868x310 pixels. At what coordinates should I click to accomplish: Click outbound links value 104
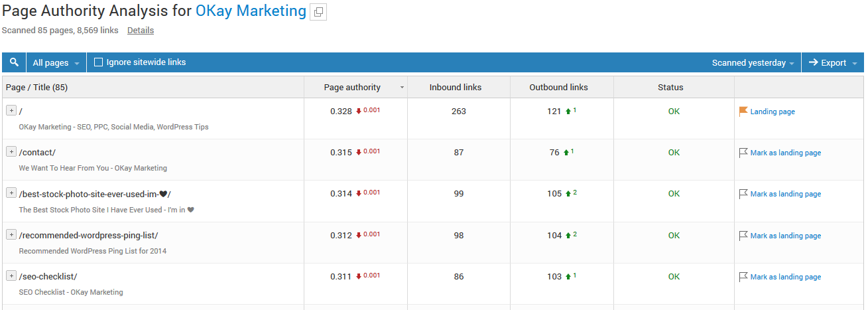554,236
